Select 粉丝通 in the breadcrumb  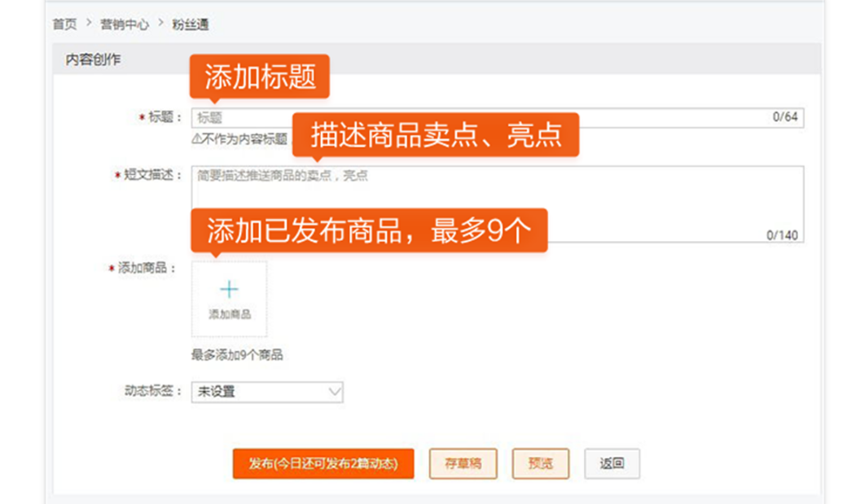pyautogui.click(x=190, y=24)
